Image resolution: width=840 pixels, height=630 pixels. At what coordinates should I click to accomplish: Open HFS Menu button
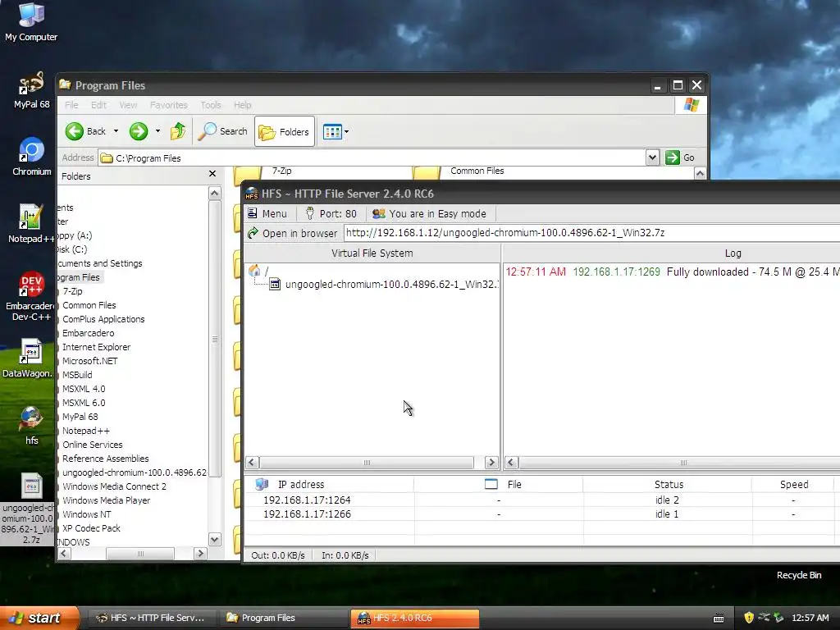[267, 214]
